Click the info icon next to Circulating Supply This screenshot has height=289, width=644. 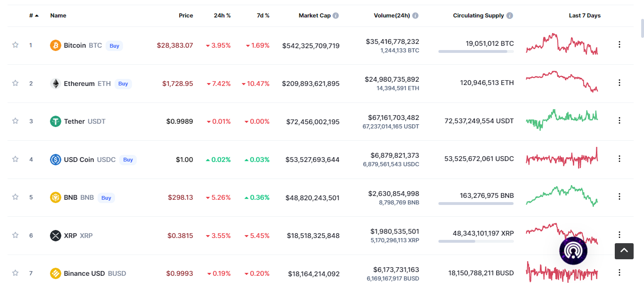coord(509,16)
